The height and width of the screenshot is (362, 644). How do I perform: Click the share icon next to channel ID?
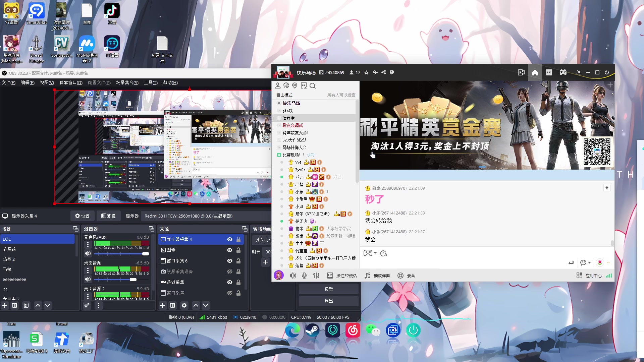pyautogui.click(x=384, y=72)
